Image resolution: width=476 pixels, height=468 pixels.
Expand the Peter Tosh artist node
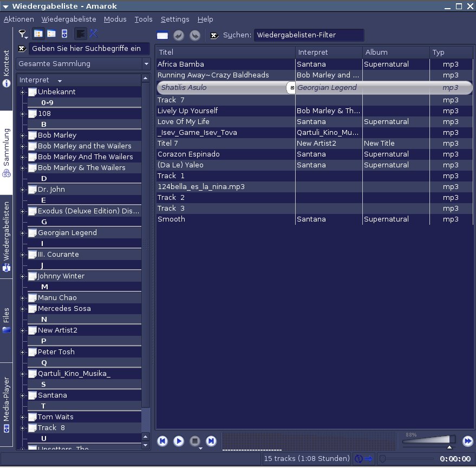(x=22, y=352)
